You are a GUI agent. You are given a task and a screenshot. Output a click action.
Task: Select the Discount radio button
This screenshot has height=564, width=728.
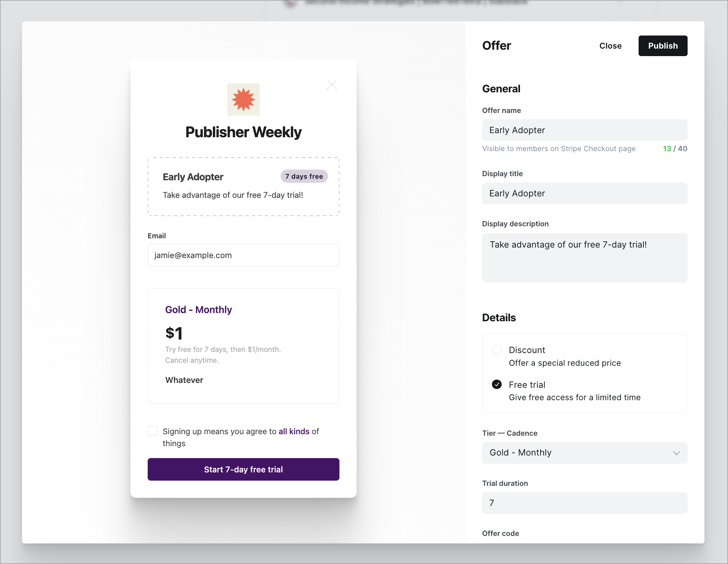(497, 350)
